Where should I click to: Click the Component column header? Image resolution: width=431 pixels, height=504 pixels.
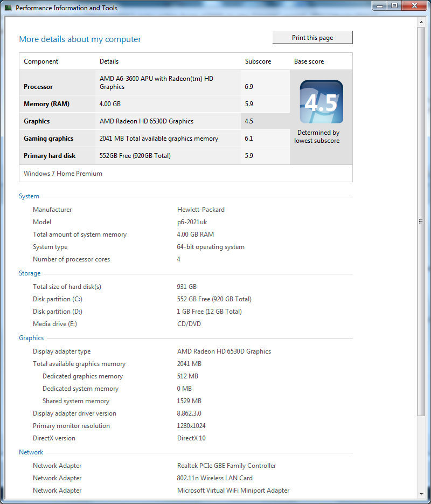(x=41, y=61)
